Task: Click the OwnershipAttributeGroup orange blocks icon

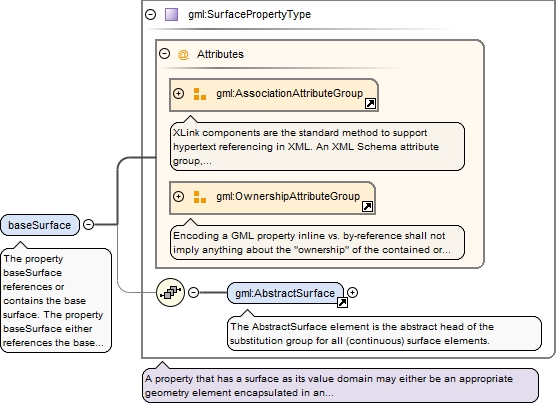Action: (x=200, y=197)
